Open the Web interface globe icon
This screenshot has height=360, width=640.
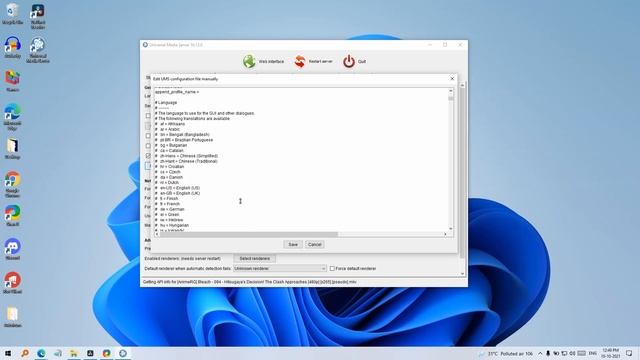pyautogui.click(x=249, y=61)
